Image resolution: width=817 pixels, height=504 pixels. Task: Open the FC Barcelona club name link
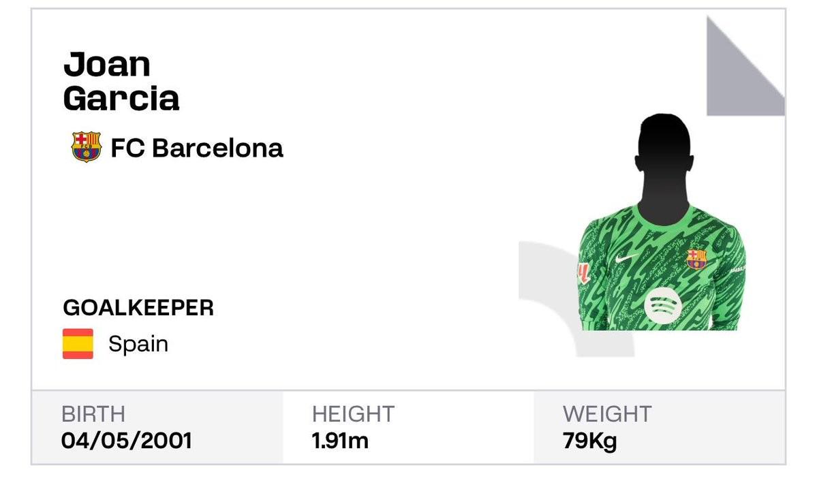196,148
